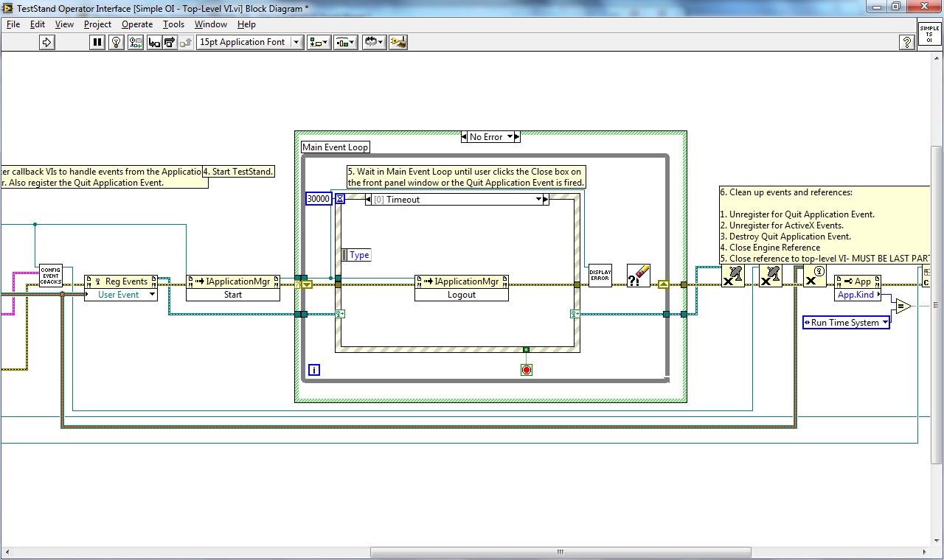Expand the User Event selector on Reg Events

click(x=151, y=294)
